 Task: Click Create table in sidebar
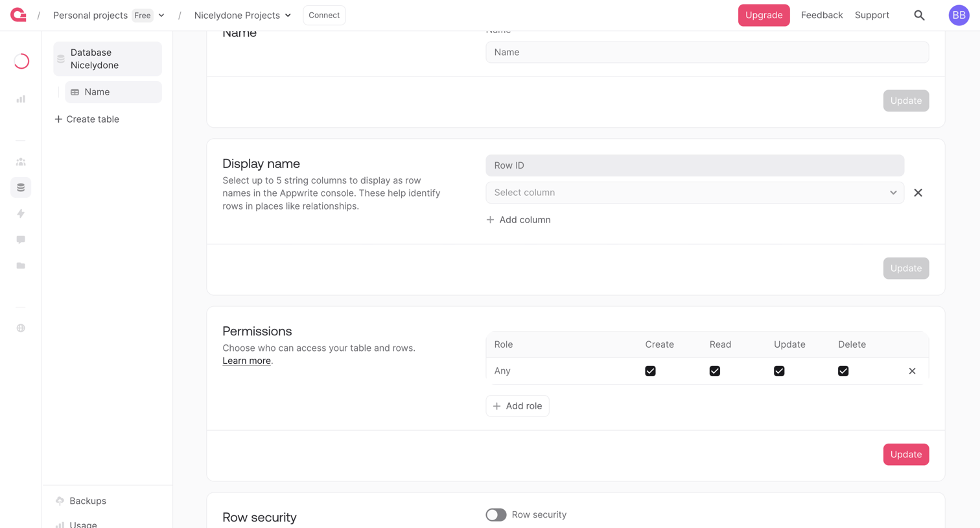86,119
